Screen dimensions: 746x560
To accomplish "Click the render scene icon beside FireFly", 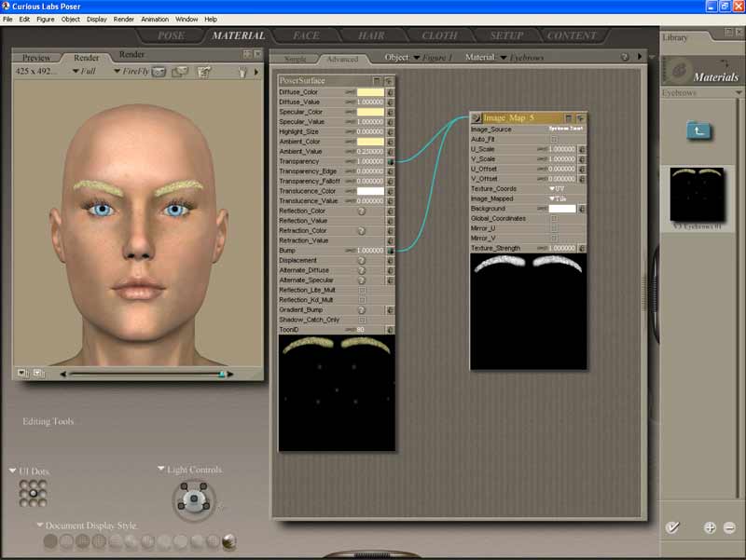I will click(x=159, y=71).
